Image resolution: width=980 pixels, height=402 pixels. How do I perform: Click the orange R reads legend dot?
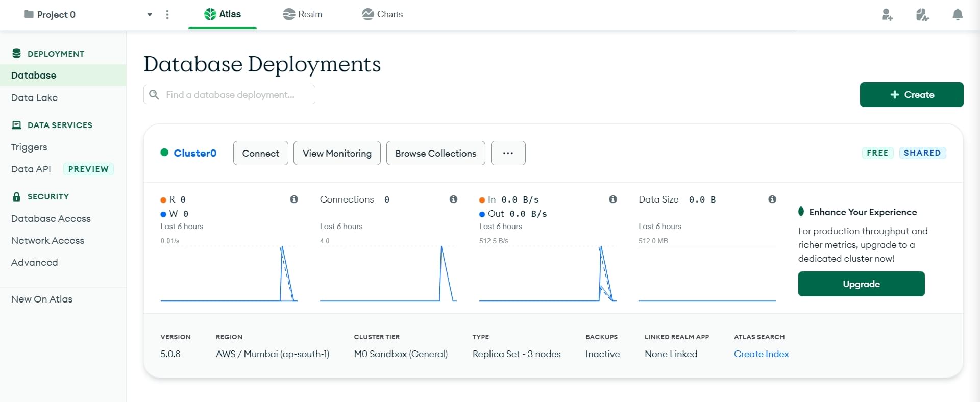point(163,200)
